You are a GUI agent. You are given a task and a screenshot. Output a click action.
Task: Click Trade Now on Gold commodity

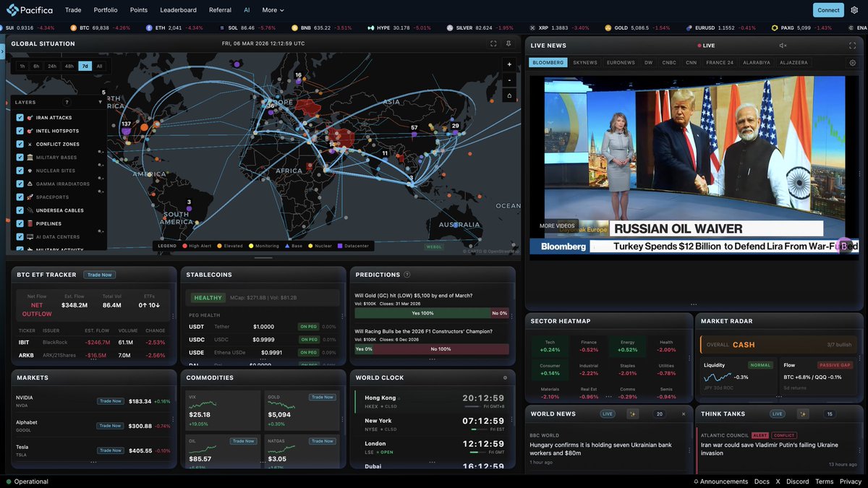point(322,397)
